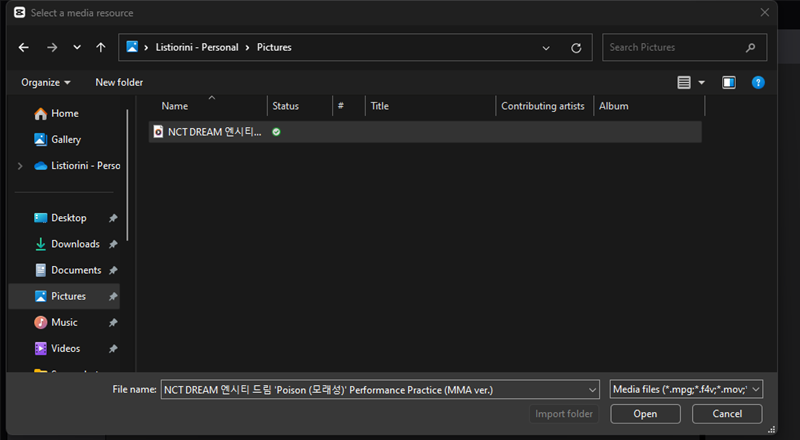
Task: Open the Downloads quick access folder
Action: point(75,244)
